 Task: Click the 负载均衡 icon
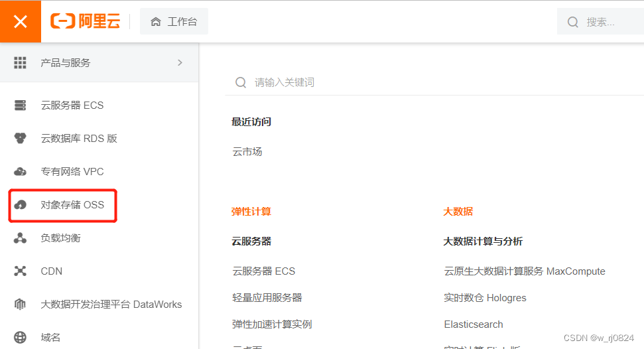(x=20, y=238)
